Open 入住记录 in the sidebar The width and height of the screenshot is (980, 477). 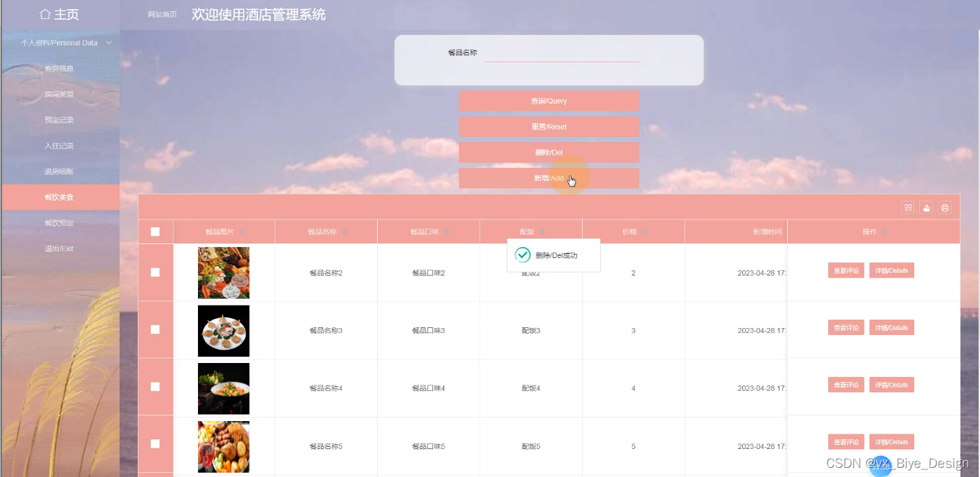pyautogui.click(x=59, y=146)
